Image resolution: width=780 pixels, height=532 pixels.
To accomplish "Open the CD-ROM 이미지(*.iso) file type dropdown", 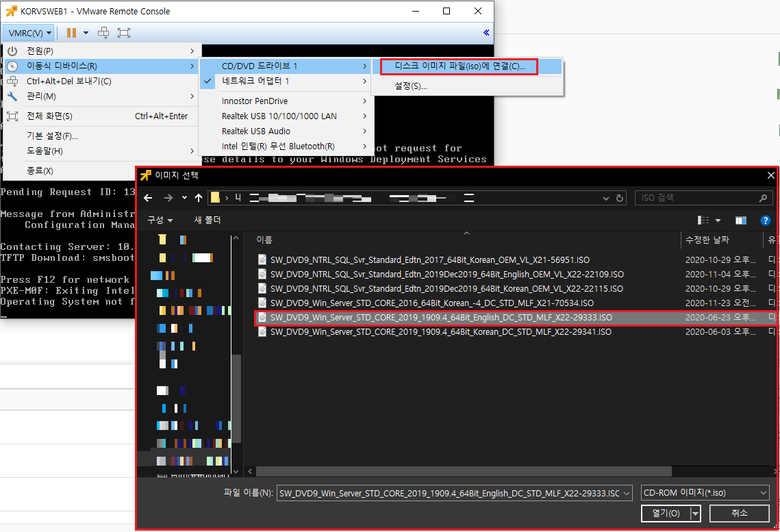I will (x=705, y=493).
